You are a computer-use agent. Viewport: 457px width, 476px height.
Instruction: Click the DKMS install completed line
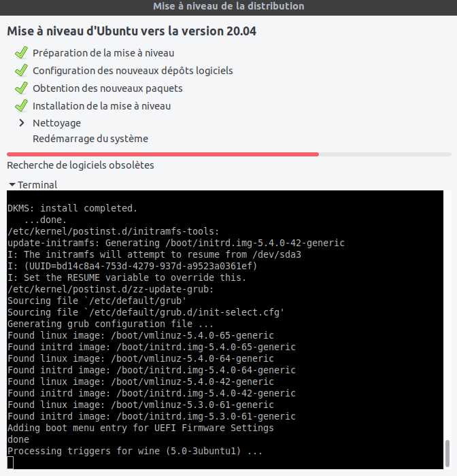(x=72, y=208)
